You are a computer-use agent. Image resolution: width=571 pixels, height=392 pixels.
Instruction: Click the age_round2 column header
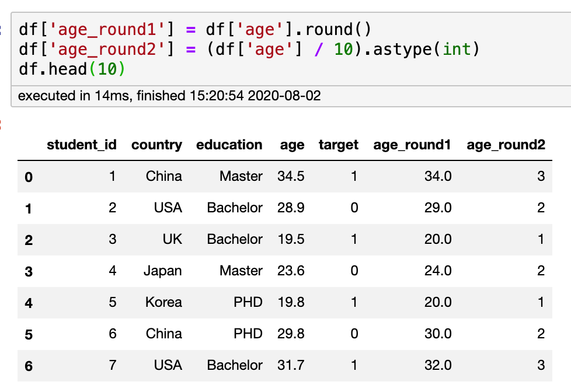pos(506,145)
